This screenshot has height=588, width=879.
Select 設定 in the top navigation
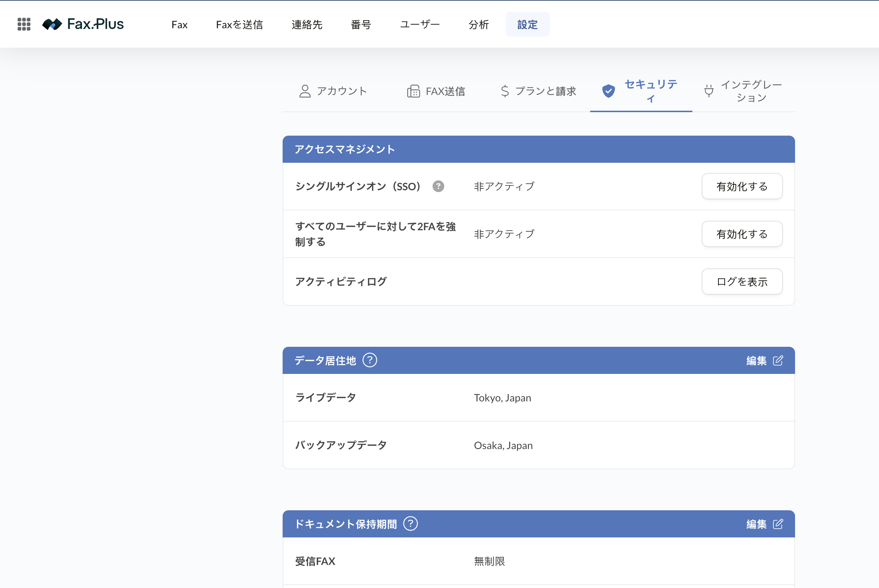pos(527,24)
